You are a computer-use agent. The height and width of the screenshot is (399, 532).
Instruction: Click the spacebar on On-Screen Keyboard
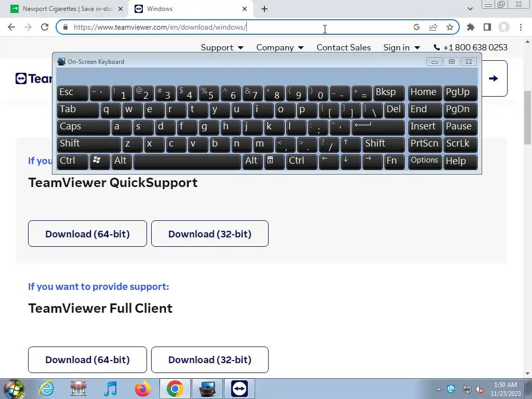(x=187, y=162)
